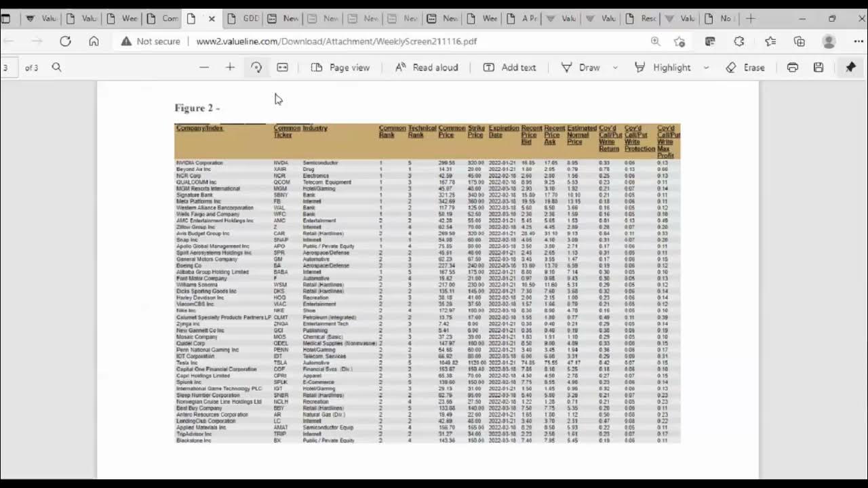868x488 pixels.
Task: Switch to the A Pr tab
Action: pos(522,19)
